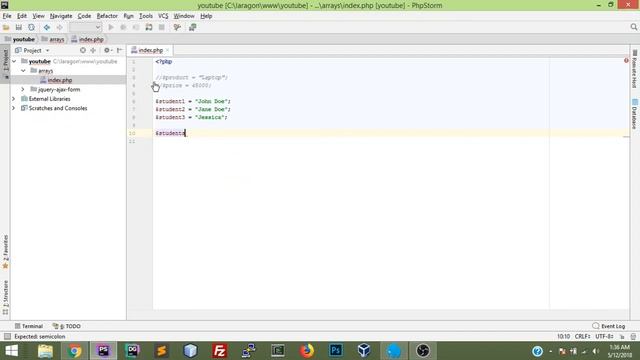
Task: Open the TODO tool window
Action: 67,326
